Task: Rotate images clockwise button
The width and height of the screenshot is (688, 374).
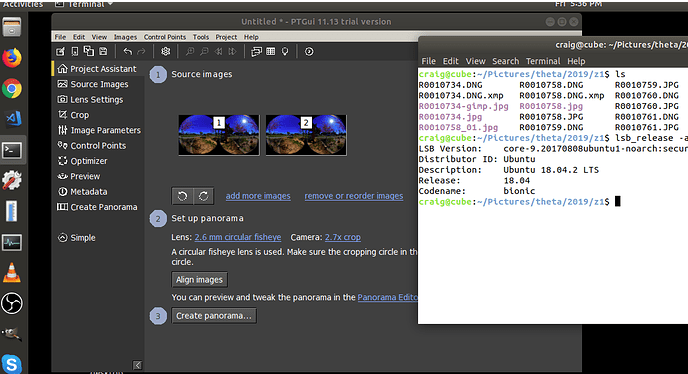Action: (x=204, y=196)
